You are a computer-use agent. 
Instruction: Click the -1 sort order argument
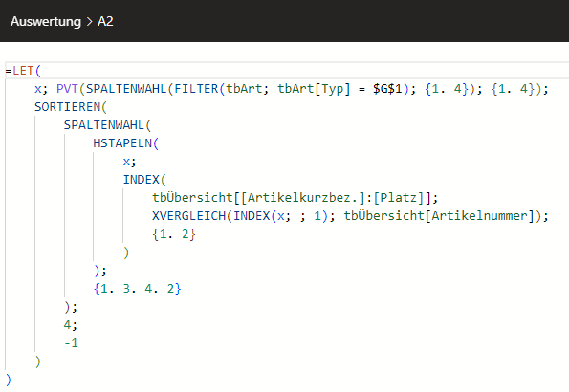(x=71, y=343)
